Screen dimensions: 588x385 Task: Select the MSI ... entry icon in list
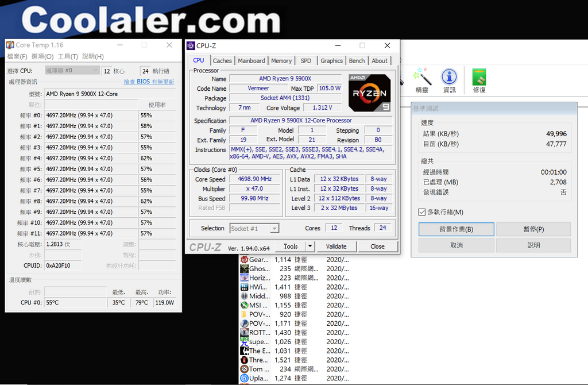pos(244,305)
